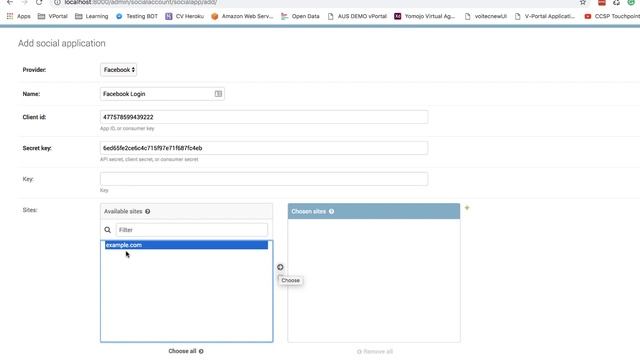Open the AUS DEMO vPortal bookmark
Screen dimensions: 640x360
357,16
